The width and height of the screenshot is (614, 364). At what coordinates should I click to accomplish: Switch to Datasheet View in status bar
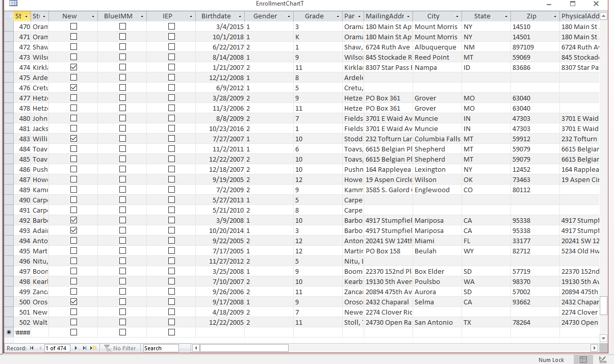(x=583, y=359)
